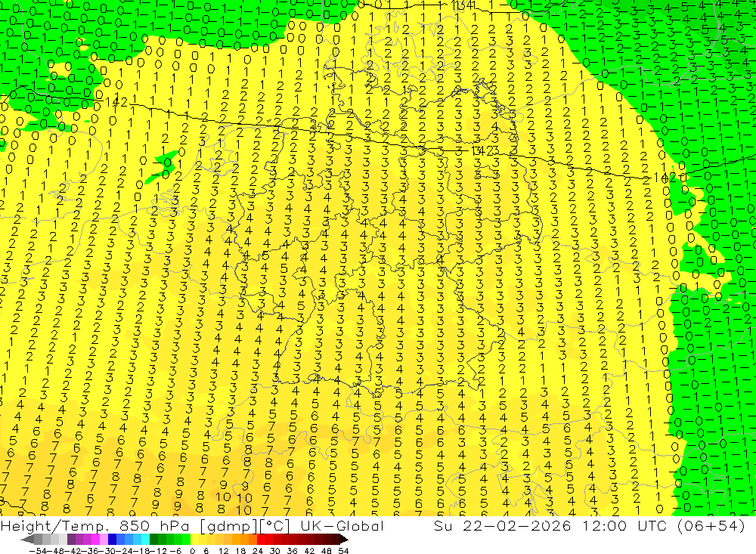Click the yellow swatch right of 0

(x=195, y=539)
